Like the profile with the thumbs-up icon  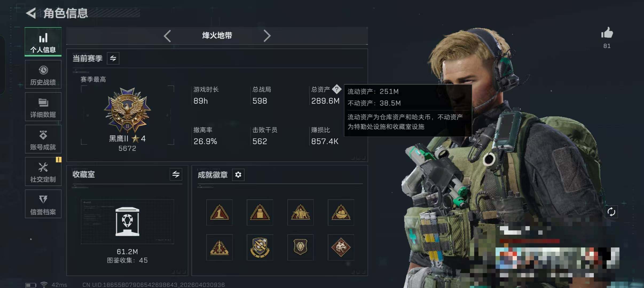pyautogui.click(x=607, y=33)
